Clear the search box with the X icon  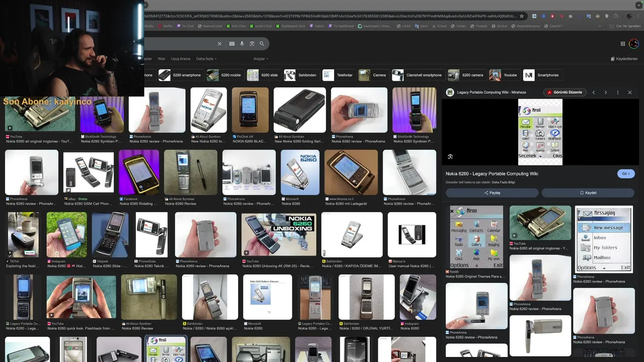coord(219,44)
